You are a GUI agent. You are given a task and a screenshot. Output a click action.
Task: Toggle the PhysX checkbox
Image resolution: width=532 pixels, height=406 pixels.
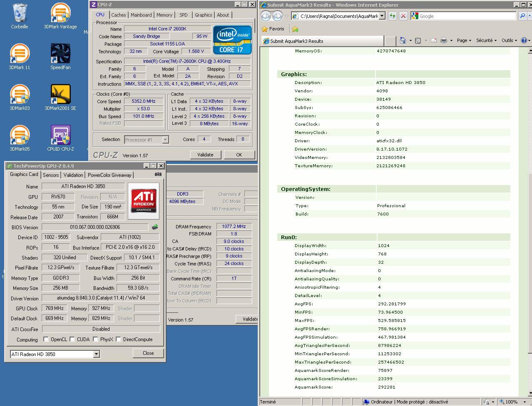96,339
